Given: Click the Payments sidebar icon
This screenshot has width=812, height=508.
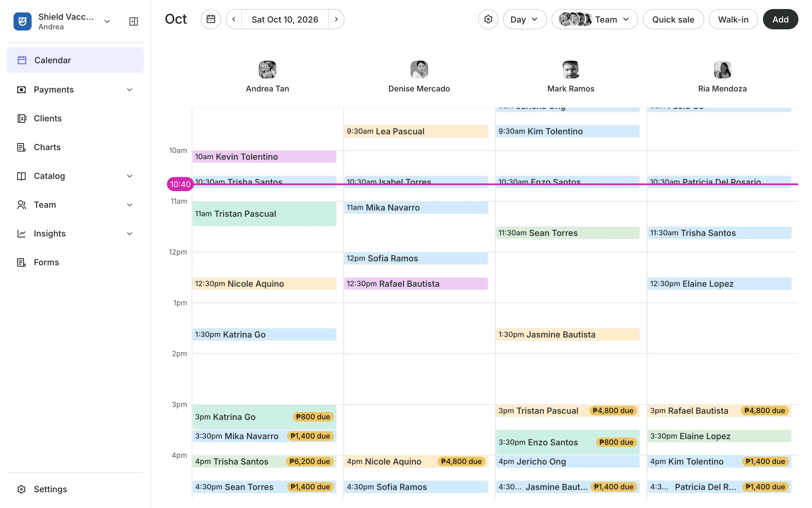Looking at the screenshot, I should point(21,90).
